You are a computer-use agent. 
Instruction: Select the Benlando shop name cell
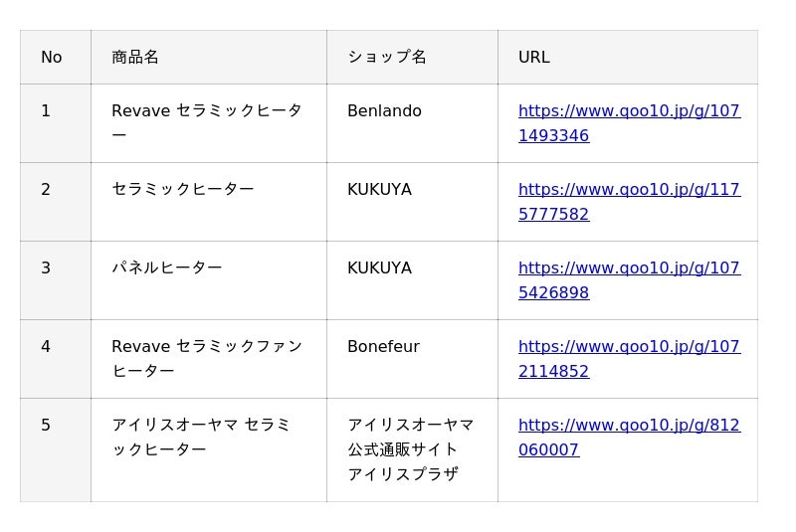[x=384, y=111]
